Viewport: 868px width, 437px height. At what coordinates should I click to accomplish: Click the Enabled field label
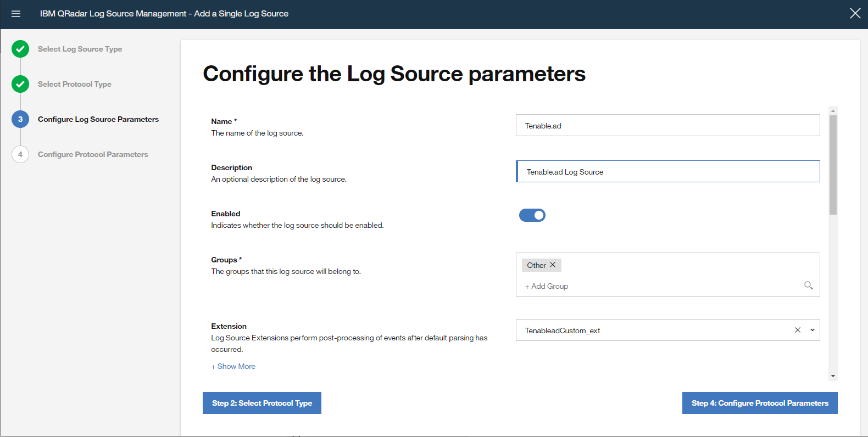pyautogui.click(x=226, y=214)
